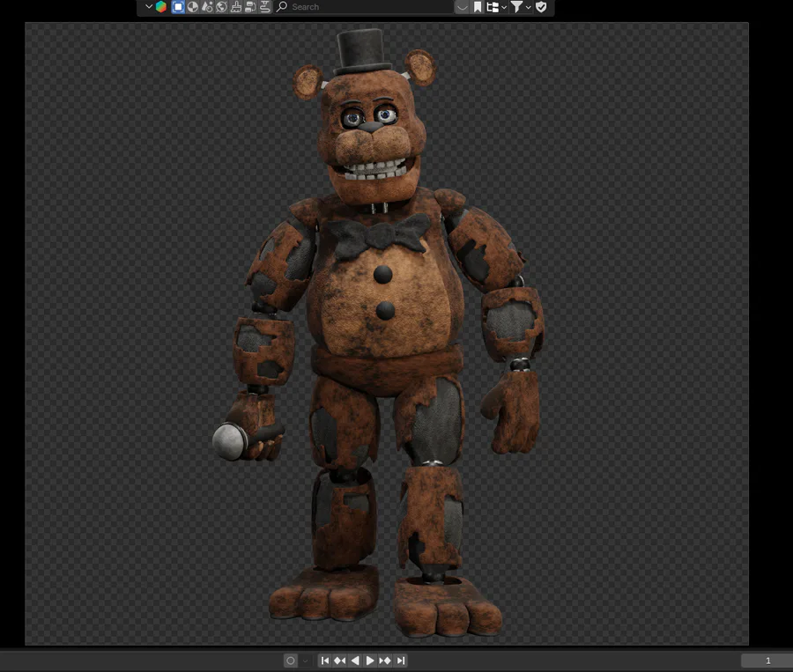
Task: Click the droplets with gear icon
Action: 207,6
